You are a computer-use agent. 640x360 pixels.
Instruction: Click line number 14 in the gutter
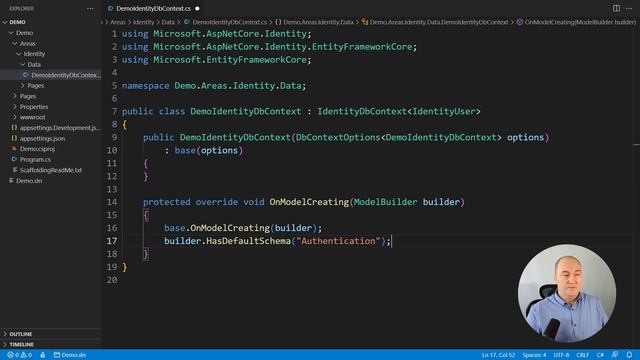point(112,202)
